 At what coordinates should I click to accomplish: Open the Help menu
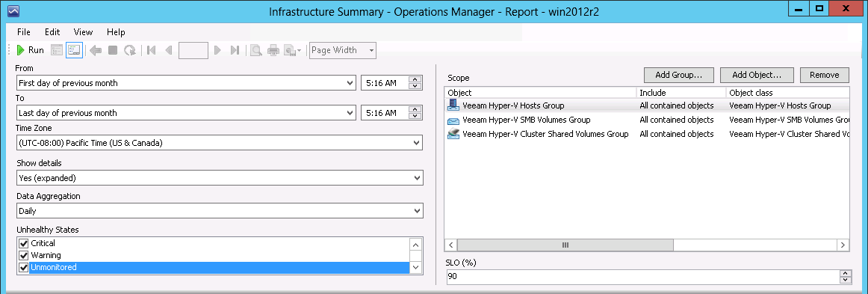(116, 32)
